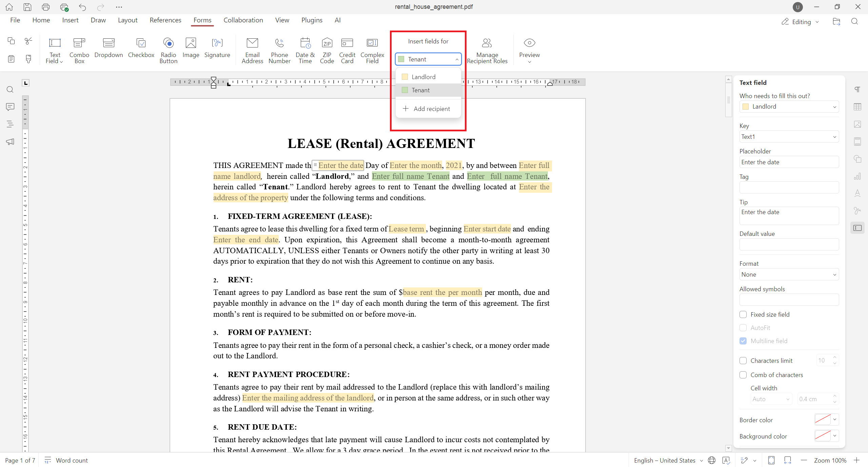The height and width of the screenshot is (467, 868).
Task: Enable the Fixed size field option
Action: point(743,314)
